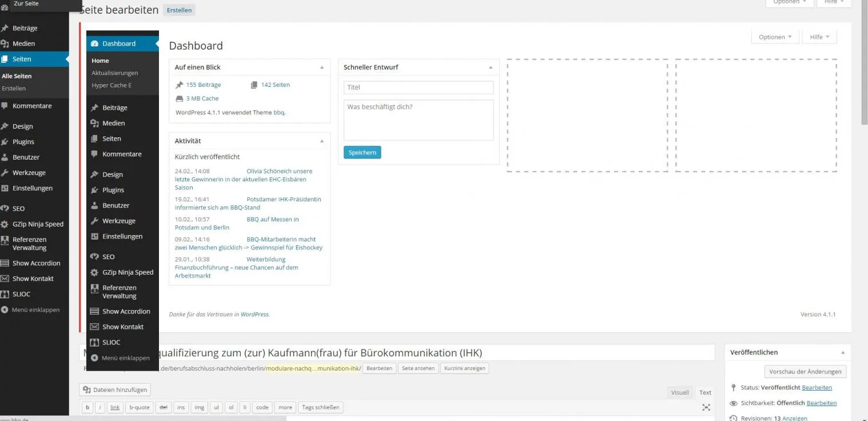Open the Hilfe dropdown in the Dashboard panel

[x=819, y=37]
